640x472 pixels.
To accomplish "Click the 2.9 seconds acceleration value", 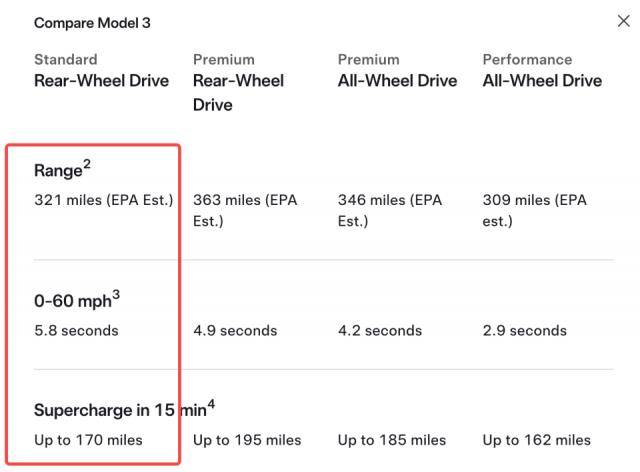I will 525,330.
